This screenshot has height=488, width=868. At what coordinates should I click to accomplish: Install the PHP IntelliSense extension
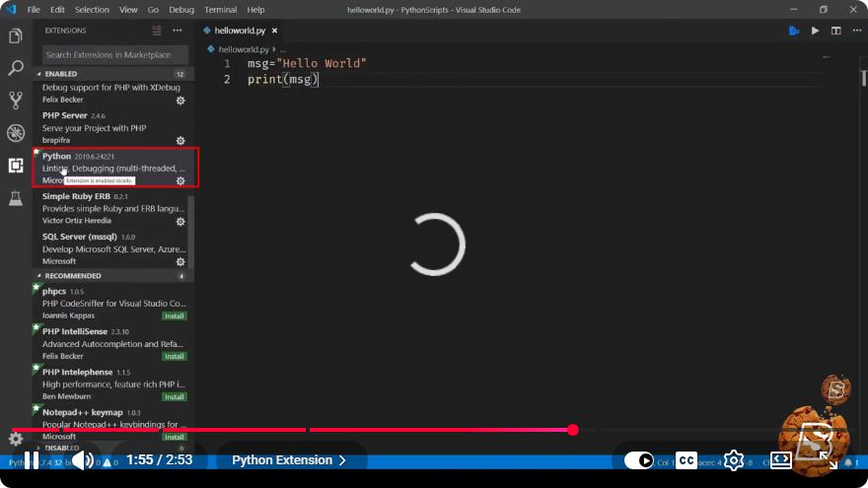coord(175,356)
